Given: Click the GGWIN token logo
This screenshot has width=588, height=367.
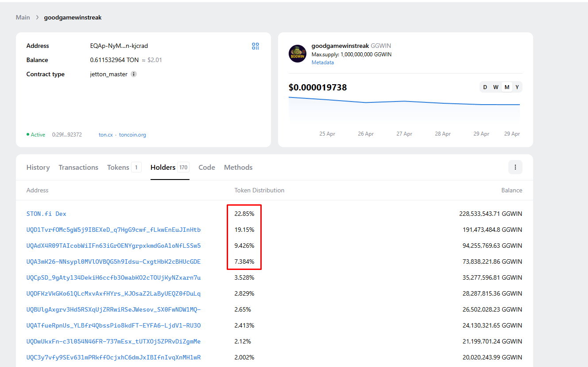Looking at the screenshot, I should tap(298, 54).
